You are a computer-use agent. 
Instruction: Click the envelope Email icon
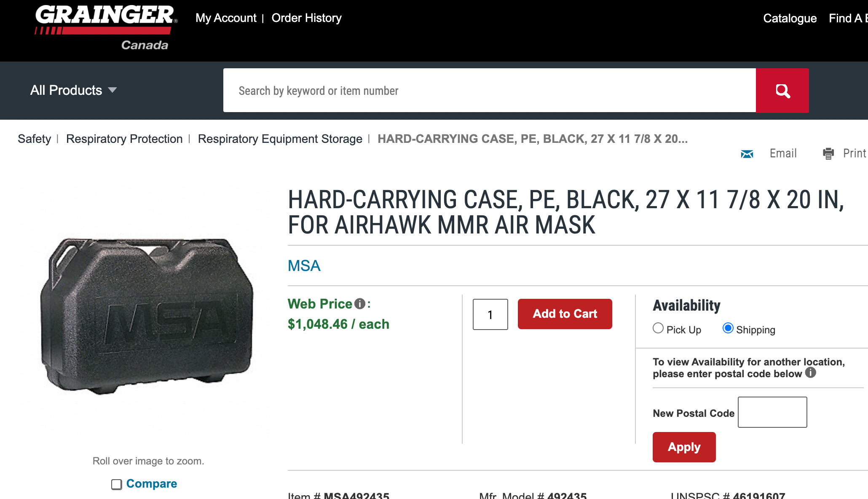(747, 154)
